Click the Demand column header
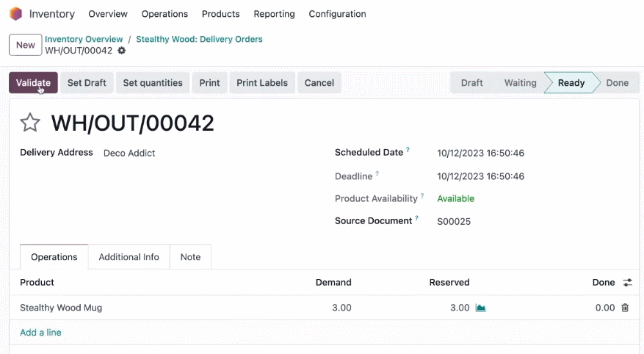The width and height of the screenshot is (644, 354). pos(333,283)
